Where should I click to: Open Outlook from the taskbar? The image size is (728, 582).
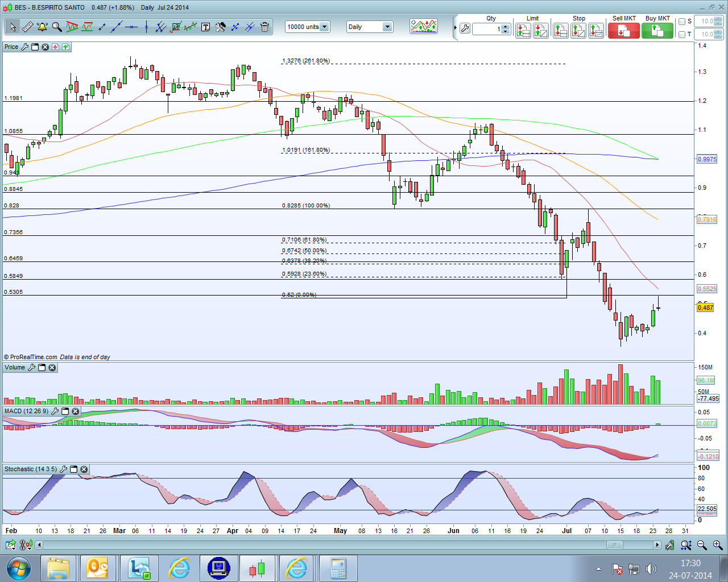point(97,568)
